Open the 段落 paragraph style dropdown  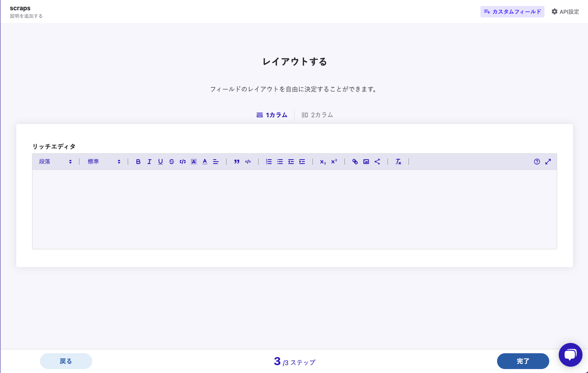tap(55, 162)
